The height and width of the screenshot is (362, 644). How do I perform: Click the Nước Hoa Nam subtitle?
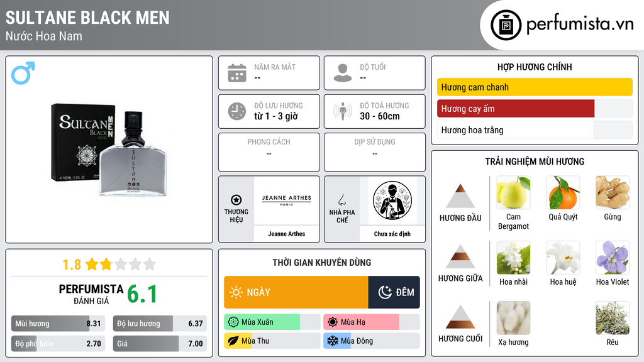pos(44,36)
